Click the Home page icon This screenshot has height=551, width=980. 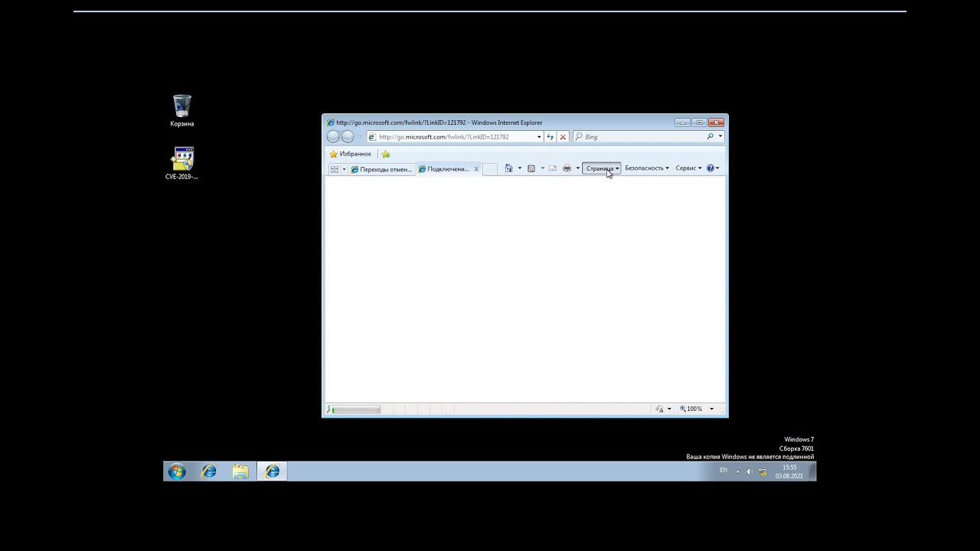pos(508,168)
